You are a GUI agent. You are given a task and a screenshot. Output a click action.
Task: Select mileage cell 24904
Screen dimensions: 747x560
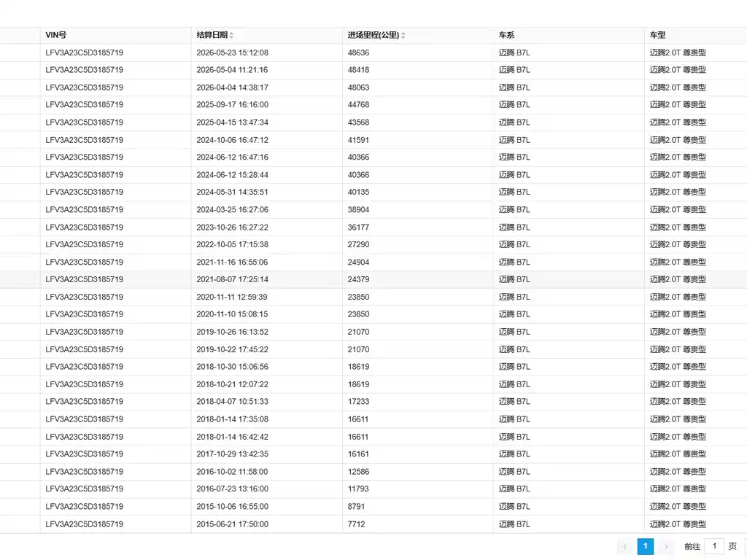[358, 262]
